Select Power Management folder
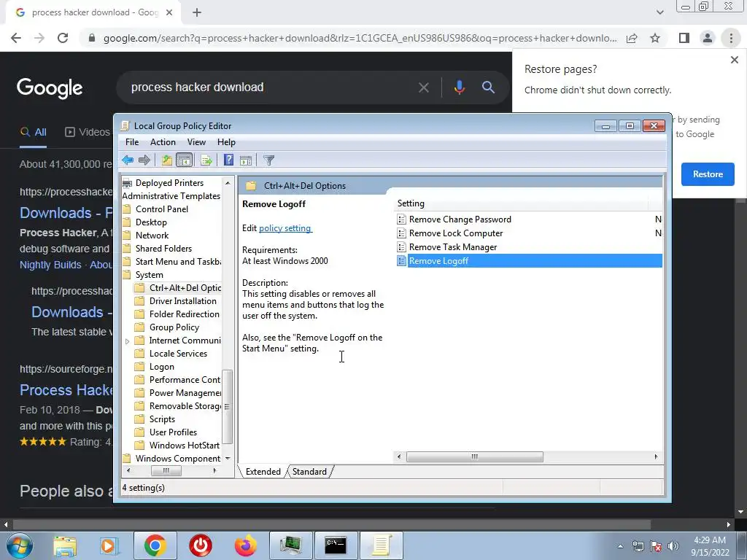Viewport: 747px width, 560px height. (x=185, y=393)
